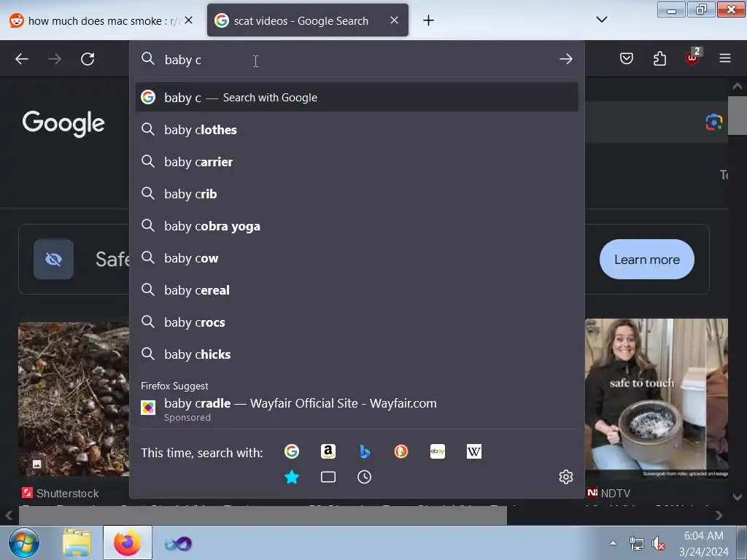Screen dimensions: 747x560
Task: Click the horizontal scrollbar left arrow
Action: pos(9,516)
